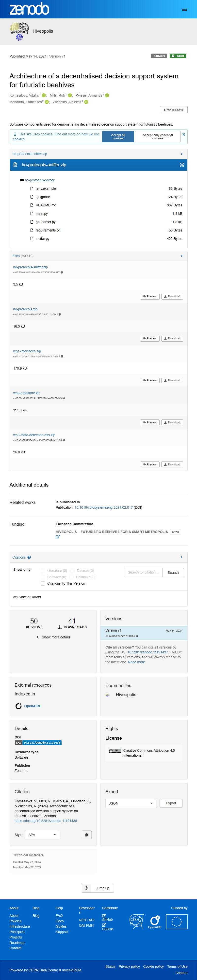Open the FAQ link in footer Help
Screen dimensions: 197x980
[x=59, y=916]
